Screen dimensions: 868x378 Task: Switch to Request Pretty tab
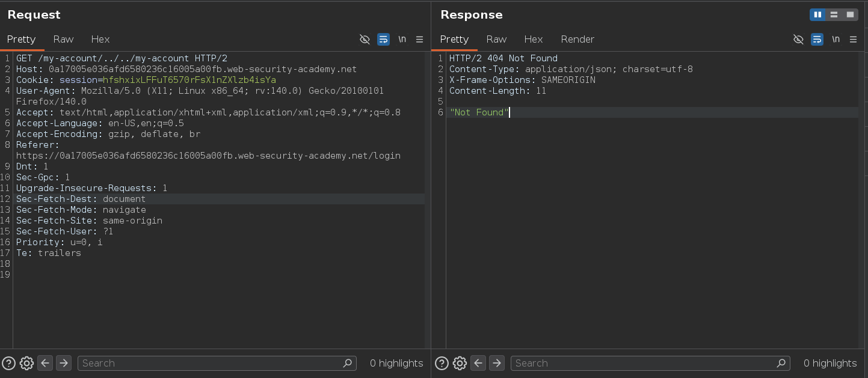(22, 39)
